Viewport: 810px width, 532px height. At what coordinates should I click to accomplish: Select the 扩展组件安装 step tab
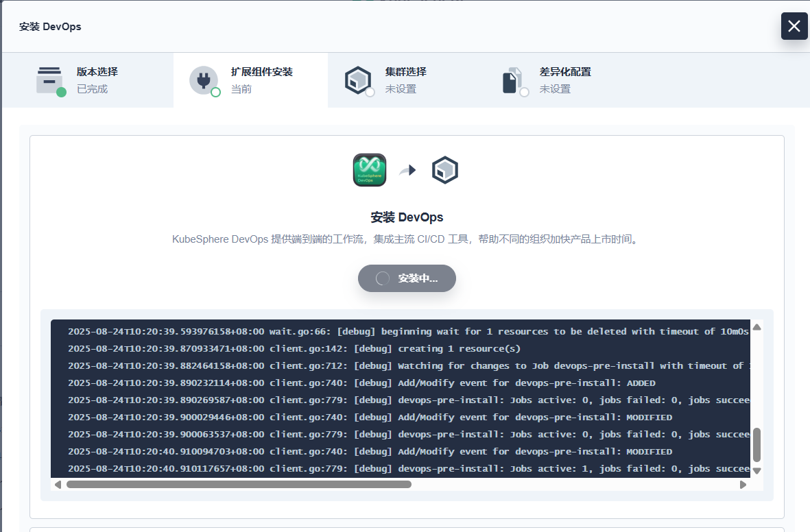pyautogui.click(x=250, y=80)
